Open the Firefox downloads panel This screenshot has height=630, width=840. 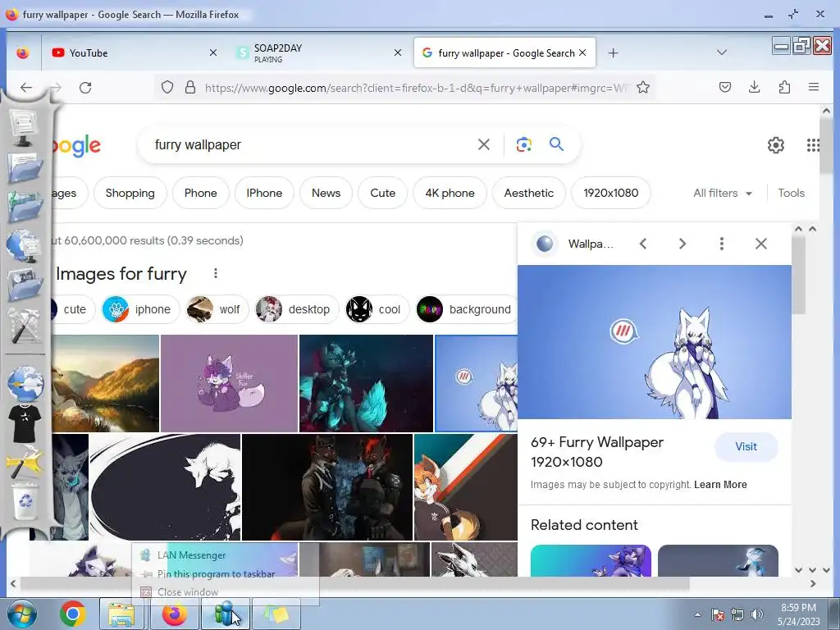(755, 87)
